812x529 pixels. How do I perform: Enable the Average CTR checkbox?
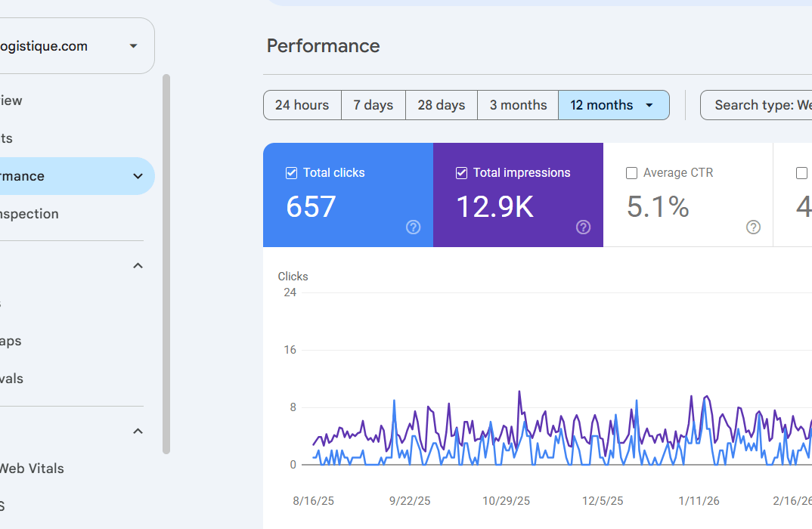(631, 173)
